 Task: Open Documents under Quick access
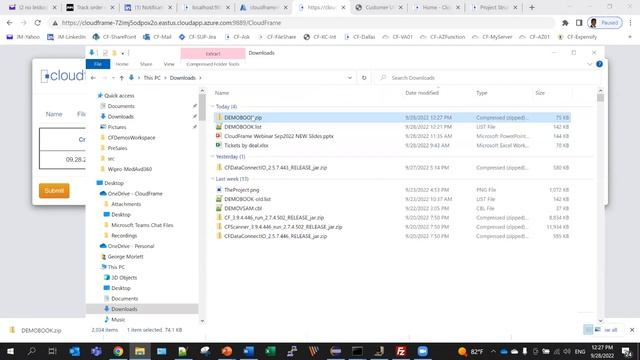(x=121, y=106)
